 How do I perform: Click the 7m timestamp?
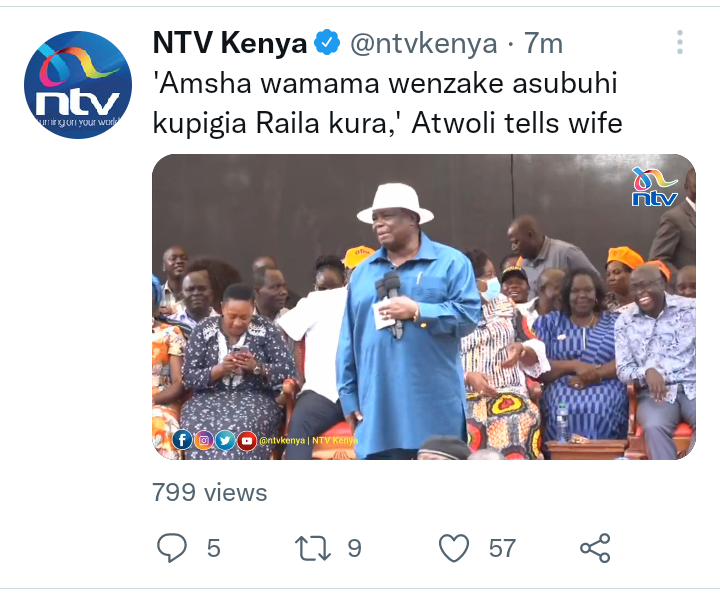543,43
